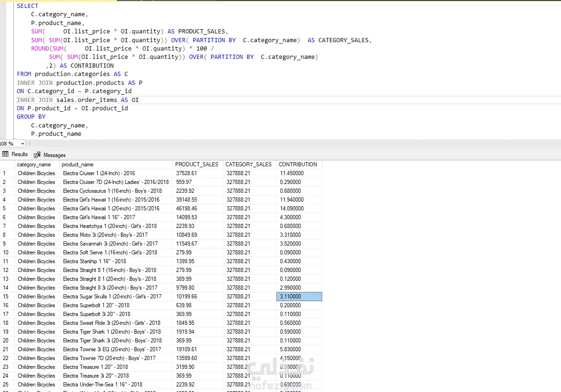Click product cell Electra Superbolt 3i 20" - 2018
Screen dimensions: 561x392
click(116, 314)
